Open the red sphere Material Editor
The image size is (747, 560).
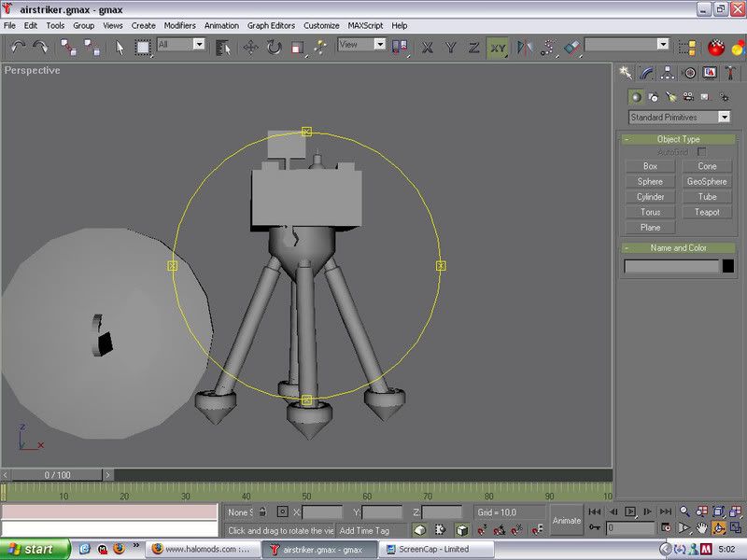tap(716, 48)
